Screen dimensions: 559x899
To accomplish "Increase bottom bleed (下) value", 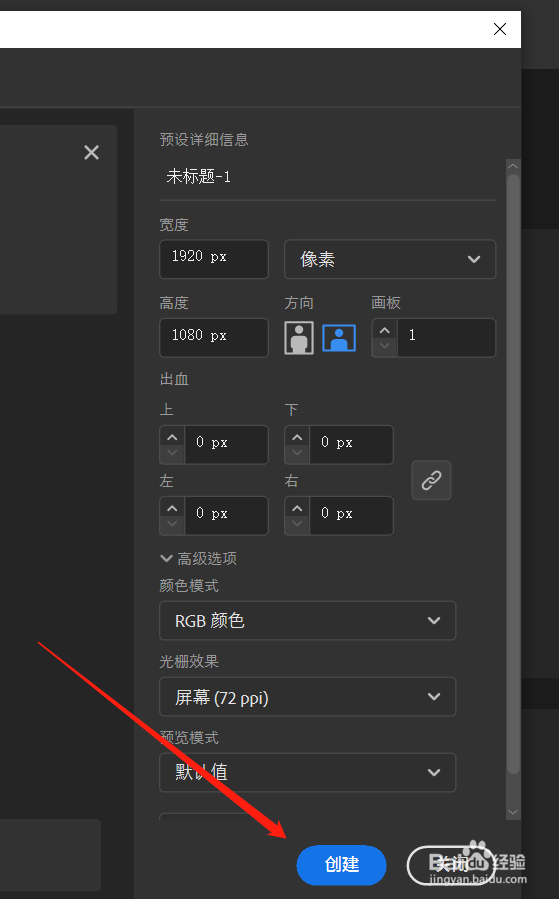I will pos(297,437).
